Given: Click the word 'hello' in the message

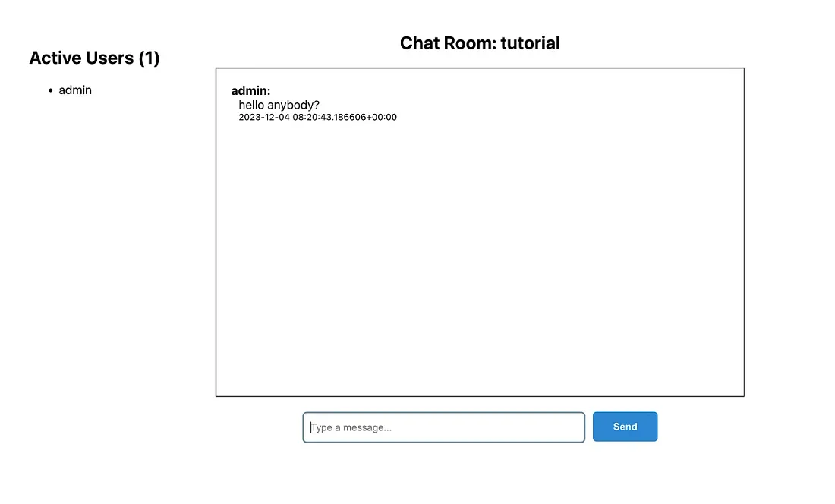Looking at the screenshot, I should 251,105.
